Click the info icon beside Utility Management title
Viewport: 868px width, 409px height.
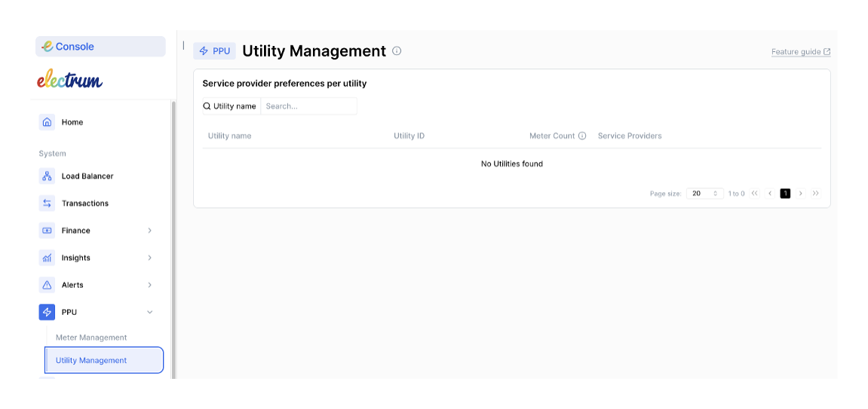(397, 51)
